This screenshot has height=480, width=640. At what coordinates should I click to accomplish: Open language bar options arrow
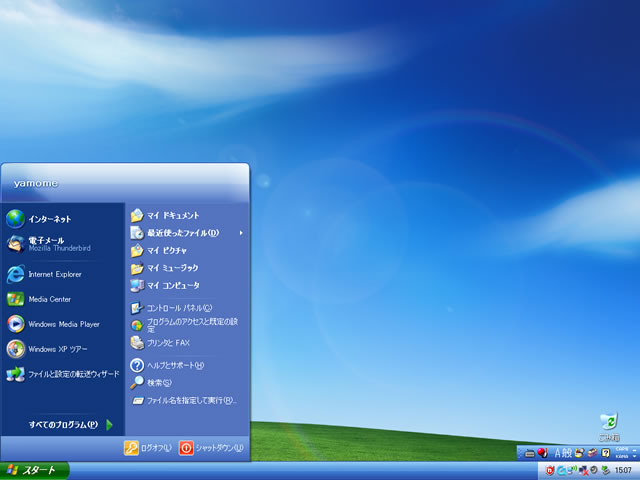coord(634,456)
